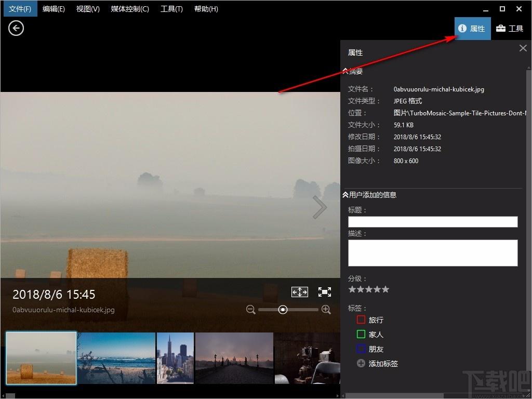Open the 工具 toolbox button
This screenshot has width=532, height=399.
click(510, 29)
